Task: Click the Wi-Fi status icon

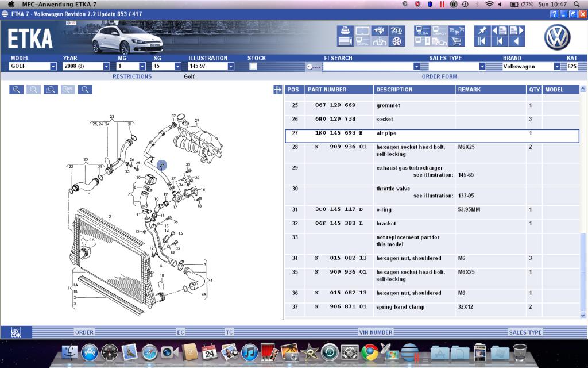Action: pyautogui.click(x=489, y=5)
